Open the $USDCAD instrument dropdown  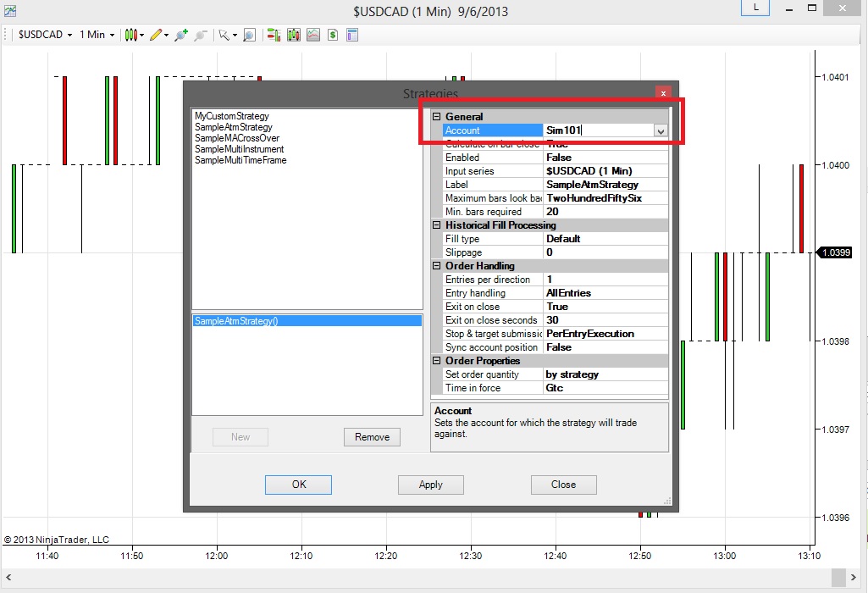click(x=46, y=35)
